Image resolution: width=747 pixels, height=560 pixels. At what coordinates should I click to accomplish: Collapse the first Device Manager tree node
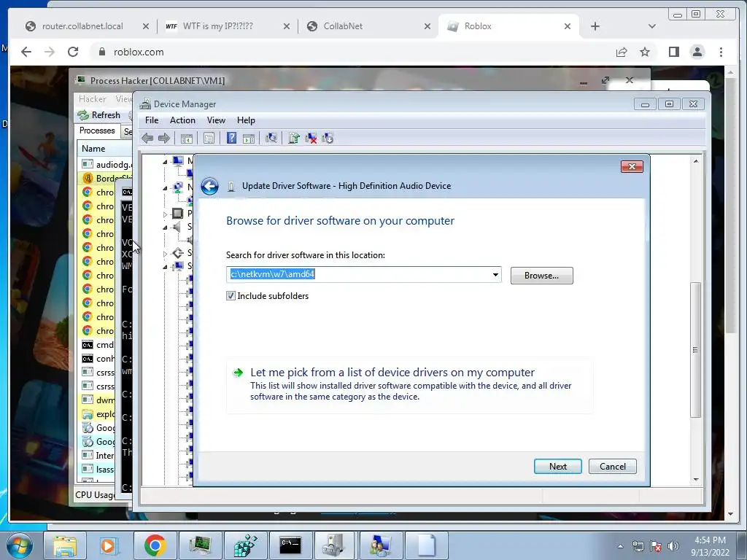click(x=166, y=162)
